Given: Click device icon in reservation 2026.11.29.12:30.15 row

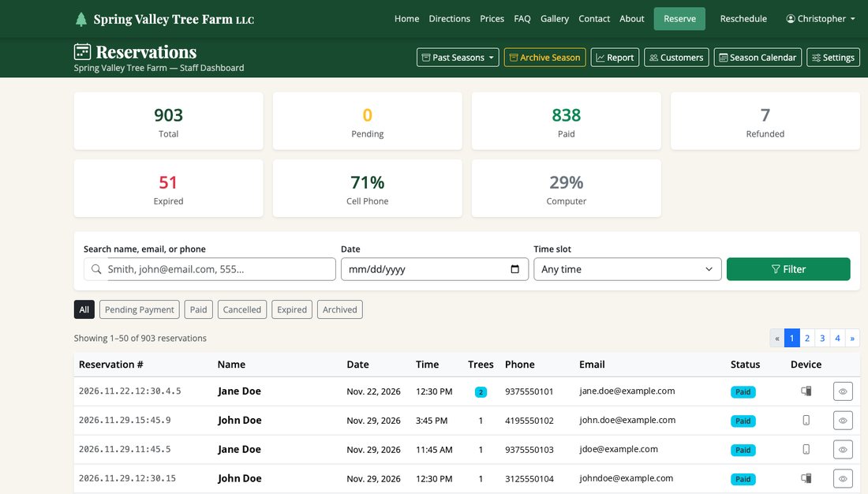Looking at the screenshot, I should [806, 478].
